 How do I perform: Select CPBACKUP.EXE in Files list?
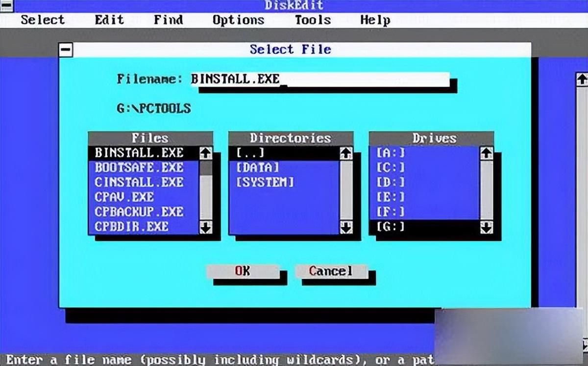click(144, 211)
